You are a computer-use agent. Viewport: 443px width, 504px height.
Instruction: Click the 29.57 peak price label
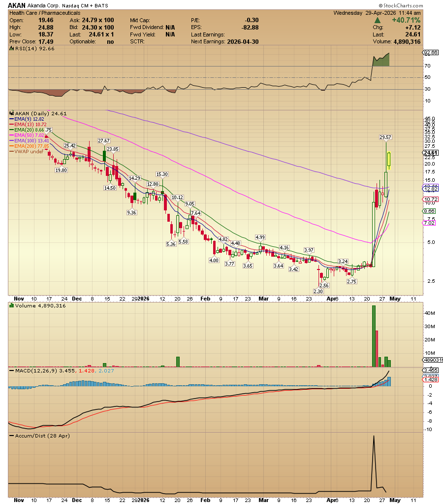coord(385,137)
